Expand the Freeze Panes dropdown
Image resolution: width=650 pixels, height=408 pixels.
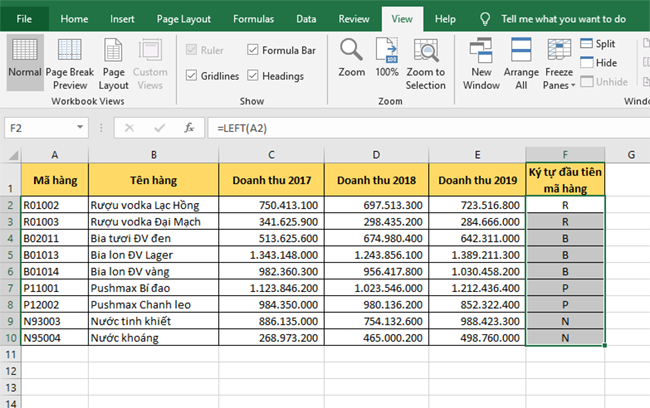click(558, 64)
